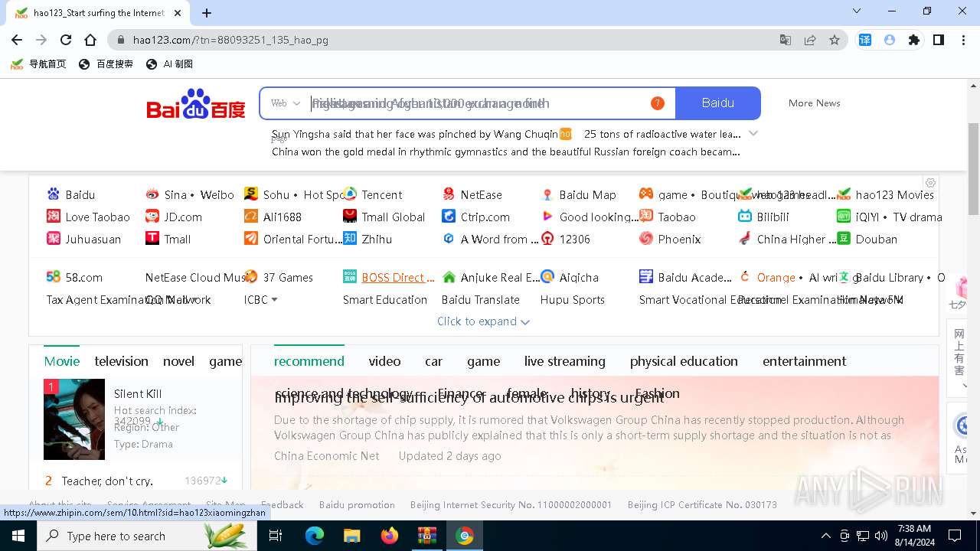The image size is (980, 551).
Task: Open Smart Education link
Action: 385,300
